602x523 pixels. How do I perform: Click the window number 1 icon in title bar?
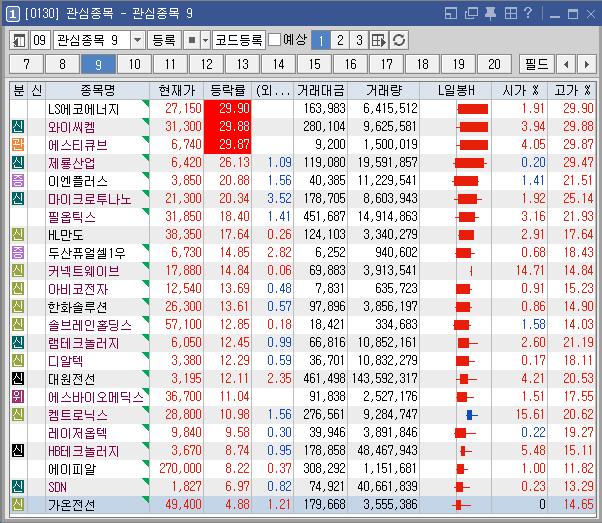point(12,14)
